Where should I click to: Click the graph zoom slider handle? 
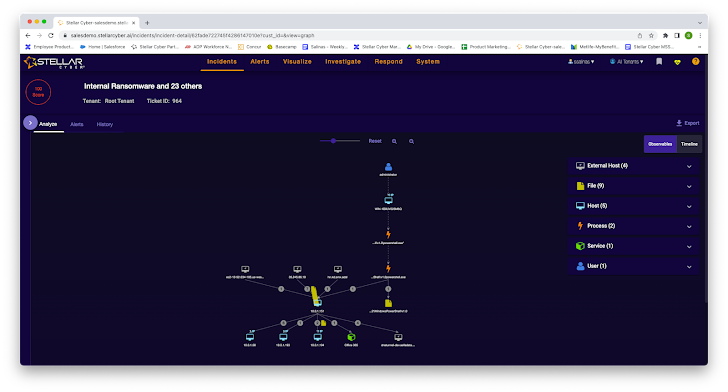click(x=333, y=141)
